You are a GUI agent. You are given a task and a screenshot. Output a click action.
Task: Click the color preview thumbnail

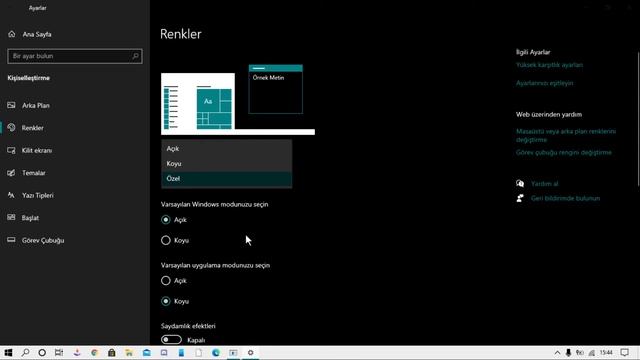(x=238, y=100)
